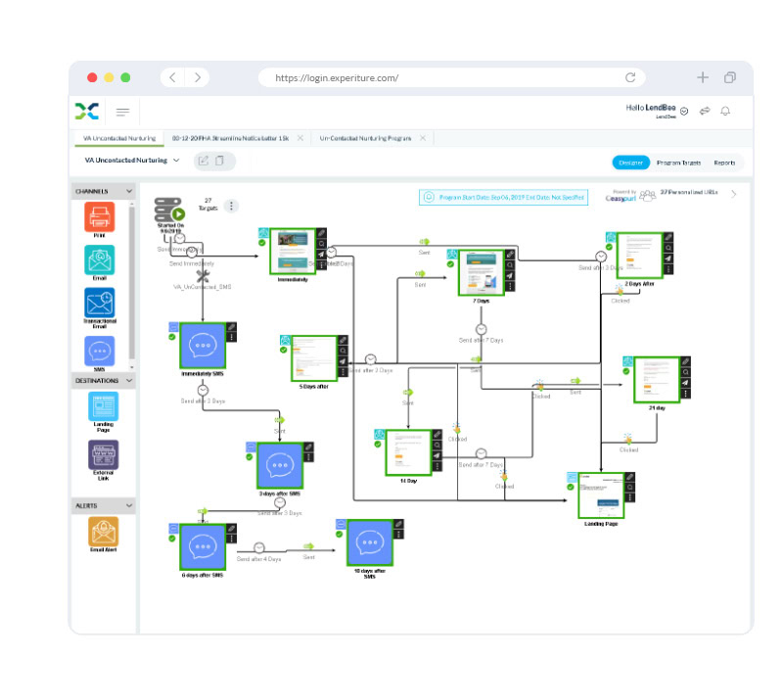Click the Started On database play icon
The image size is (783, 700).
point(178,214)
